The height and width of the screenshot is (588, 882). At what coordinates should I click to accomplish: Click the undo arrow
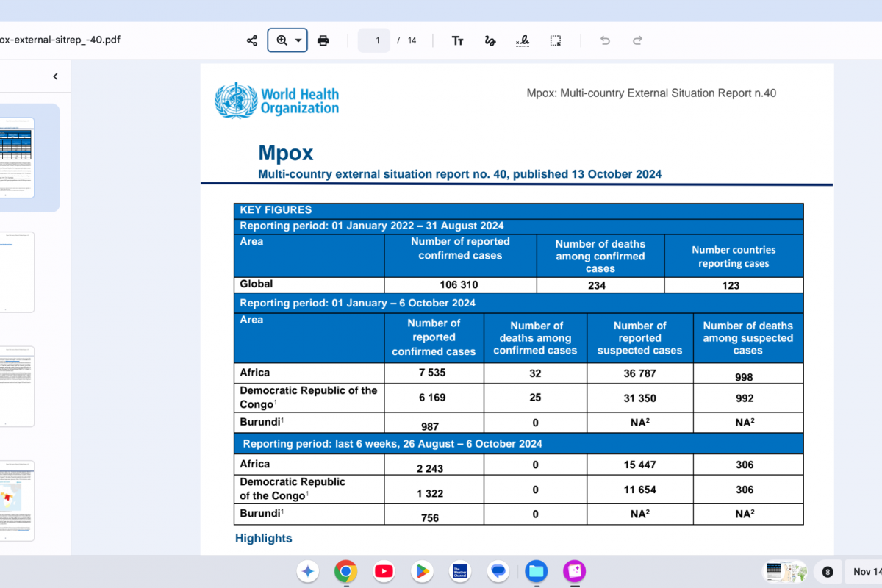pyautogui.click(x=605, y=40)
